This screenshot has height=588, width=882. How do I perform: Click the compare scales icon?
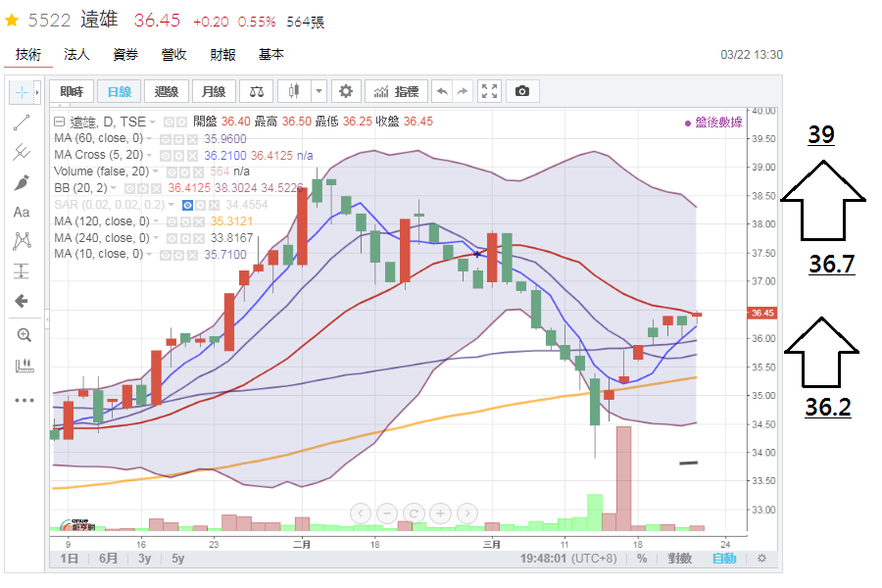(257, 92)
